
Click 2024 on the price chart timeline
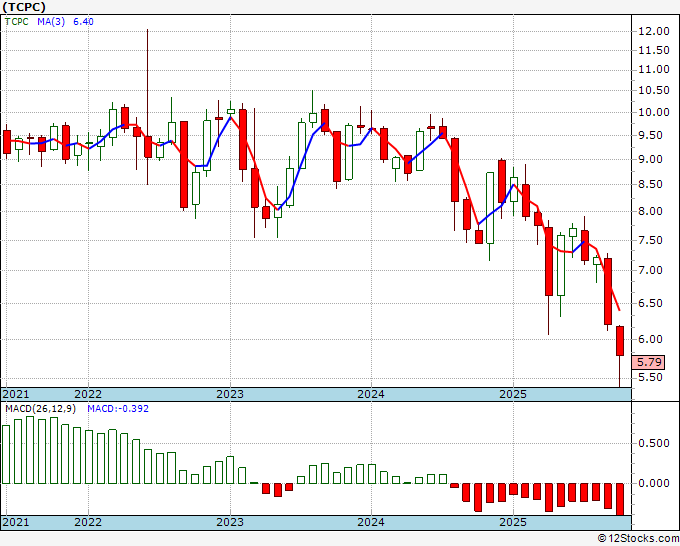(x=371, y=394)
